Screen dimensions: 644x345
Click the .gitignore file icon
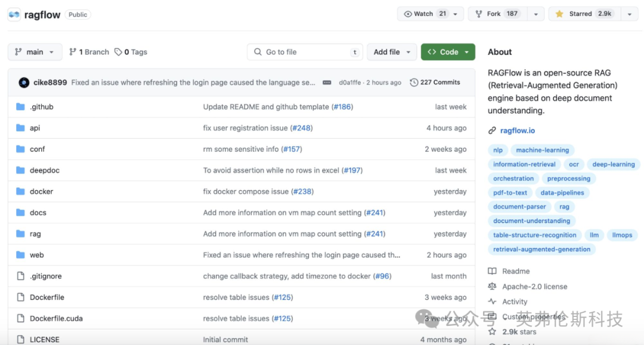point(20,276)
